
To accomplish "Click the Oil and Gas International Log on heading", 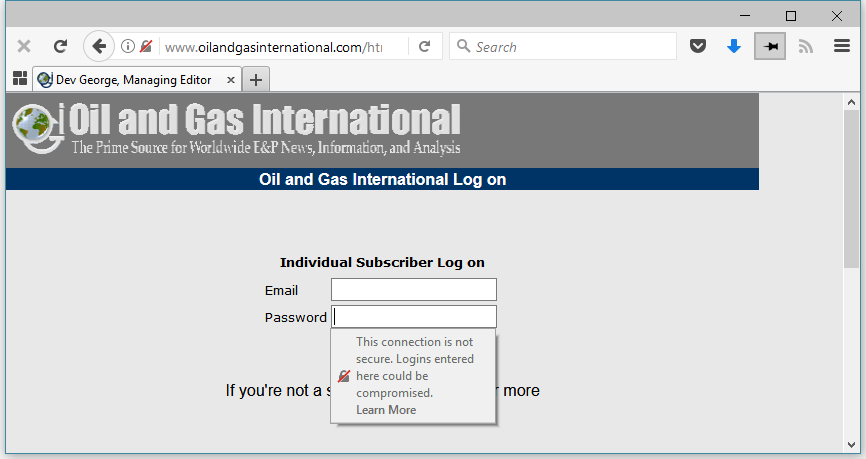I will pos(382,180).
